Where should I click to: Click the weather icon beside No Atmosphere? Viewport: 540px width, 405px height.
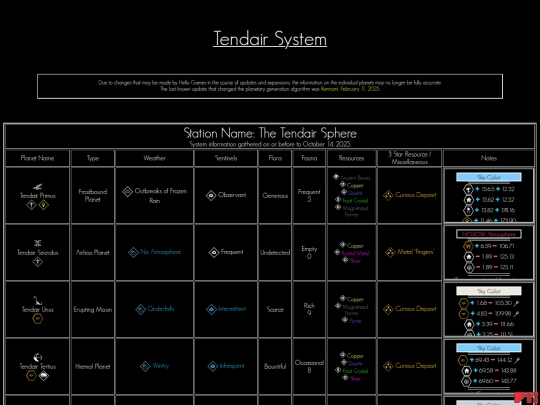coord(133,252)
